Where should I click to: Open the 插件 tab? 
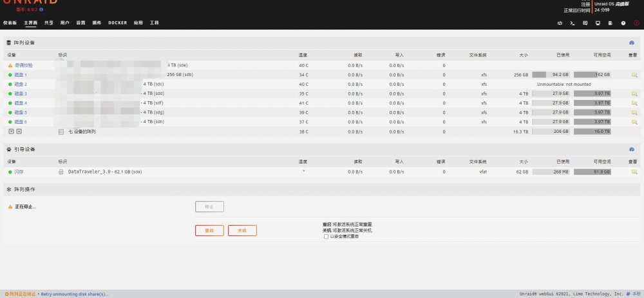point(97,23)
